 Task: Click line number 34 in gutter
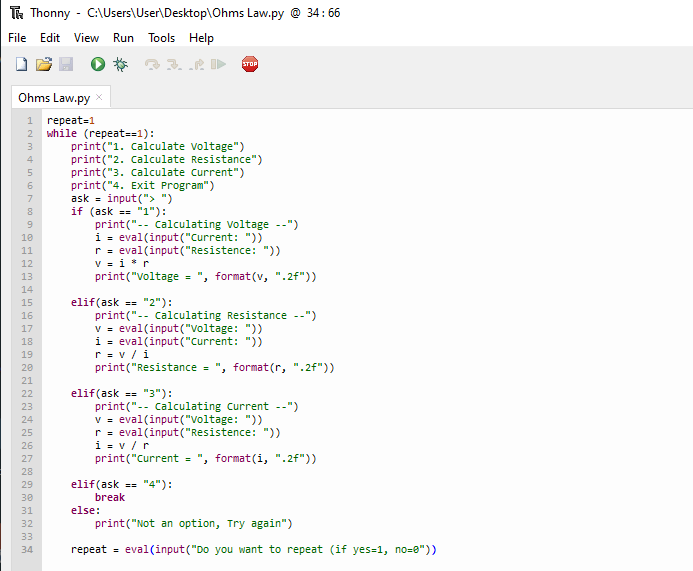click(x=27, y=549)
